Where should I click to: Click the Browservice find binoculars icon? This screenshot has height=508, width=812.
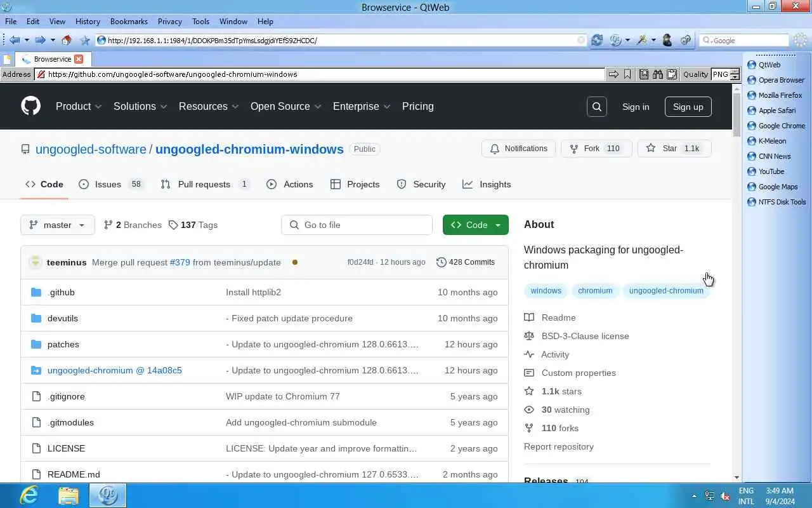pos(658,74)
